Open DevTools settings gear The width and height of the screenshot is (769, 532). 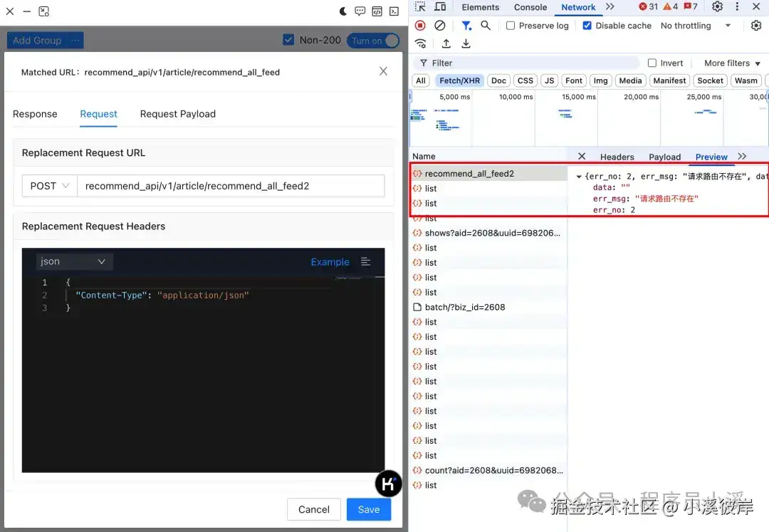tap(718, 7)
